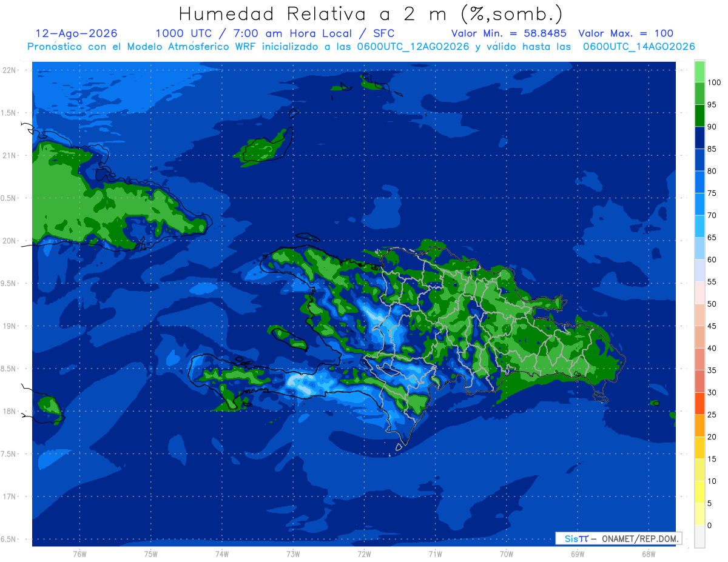Screen dimensions: 728x562
Task: Click the legend value "10"
Action: [712, 481]
